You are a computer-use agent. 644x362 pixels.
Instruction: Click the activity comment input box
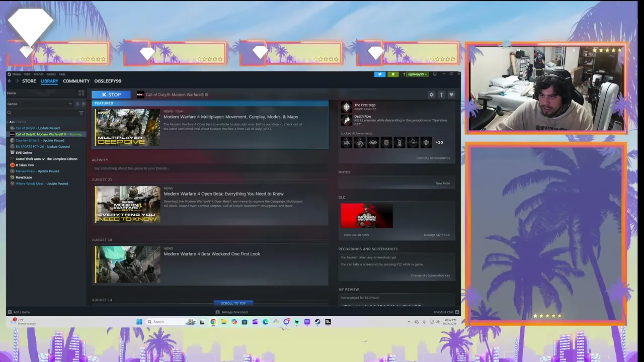tap(210, 168)
